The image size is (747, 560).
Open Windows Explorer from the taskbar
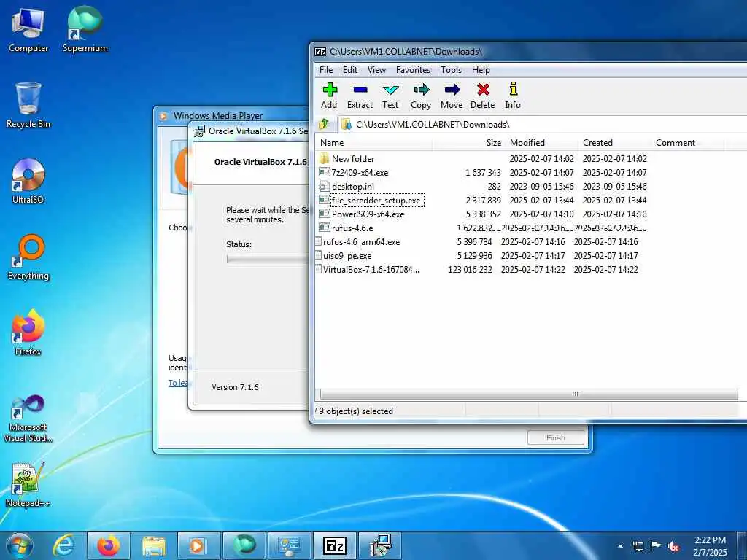[154, 545]
